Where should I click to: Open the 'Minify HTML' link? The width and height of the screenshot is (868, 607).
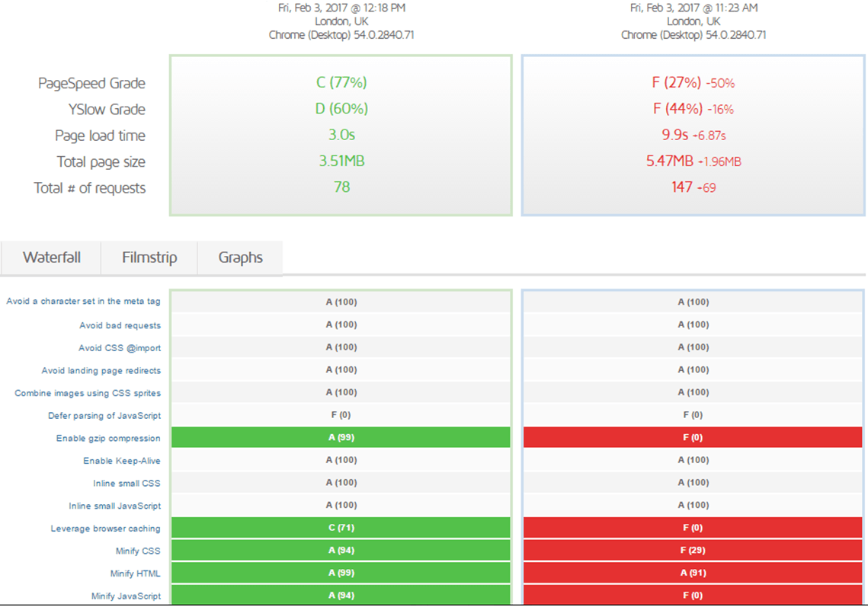[x=135, y=573]
